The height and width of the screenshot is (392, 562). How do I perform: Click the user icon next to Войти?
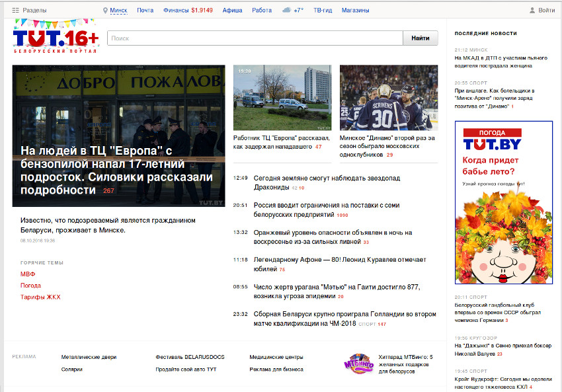[532, 11]
